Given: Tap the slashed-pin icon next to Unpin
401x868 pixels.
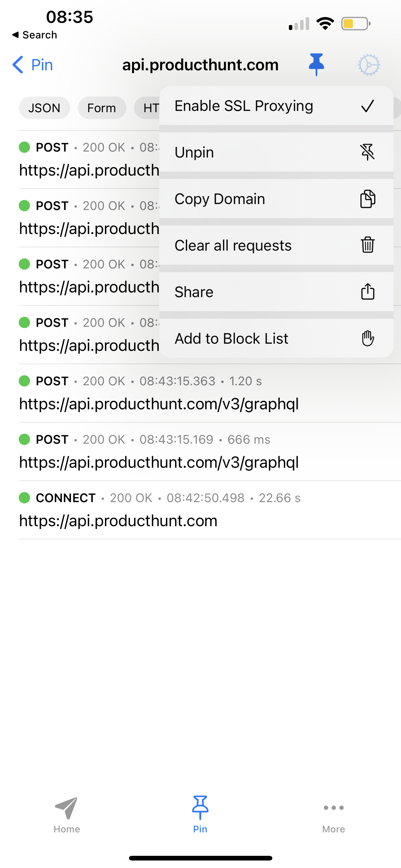Looking at the screenshot, I should coord(367,152).
